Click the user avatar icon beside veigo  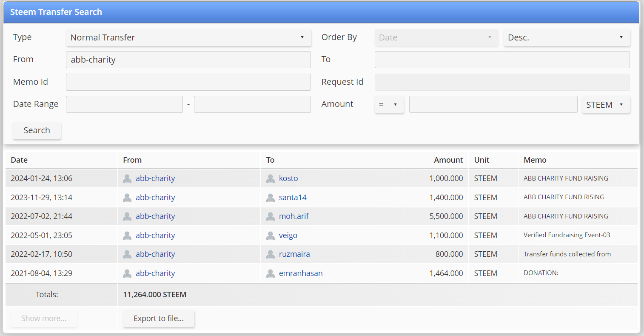271,235
